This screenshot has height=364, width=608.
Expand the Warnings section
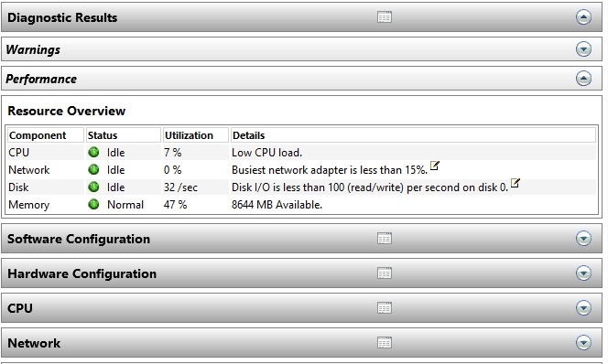[x=583, y=49]
